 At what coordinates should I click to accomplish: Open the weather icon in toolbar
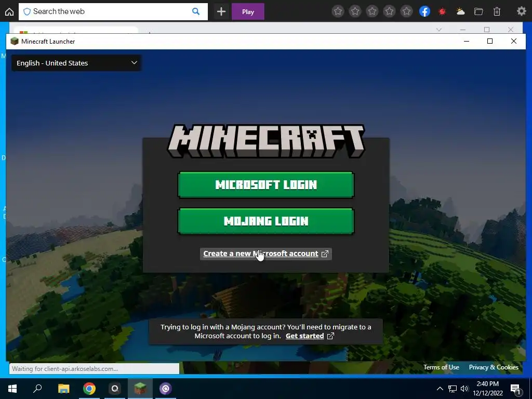tap(460, 11)
